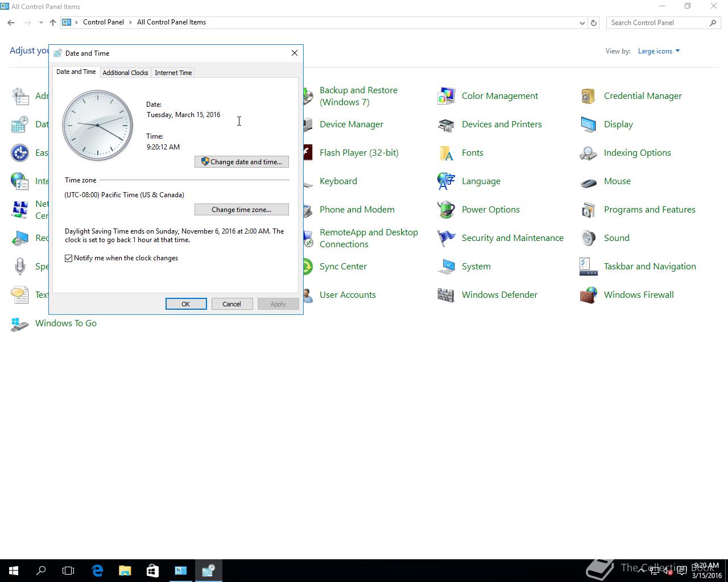
Task: Open Phone and Modem item
Action: coord(357,210)
